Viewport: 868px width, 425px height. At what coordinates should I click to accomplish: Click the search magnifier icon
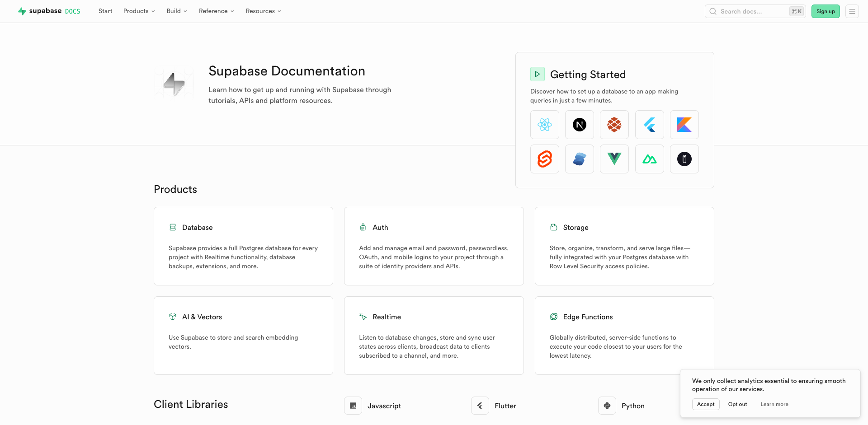pos(712,11)
